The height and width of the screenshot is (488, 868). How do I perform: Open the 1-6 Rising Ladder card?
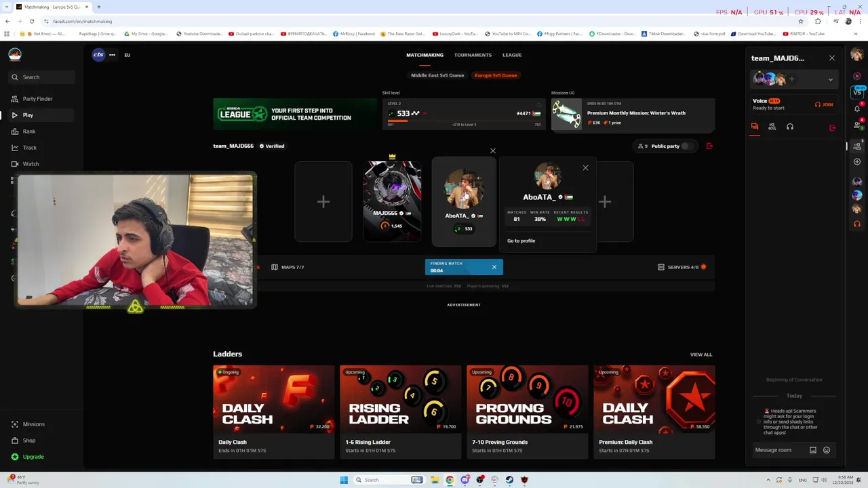[401, 412]
